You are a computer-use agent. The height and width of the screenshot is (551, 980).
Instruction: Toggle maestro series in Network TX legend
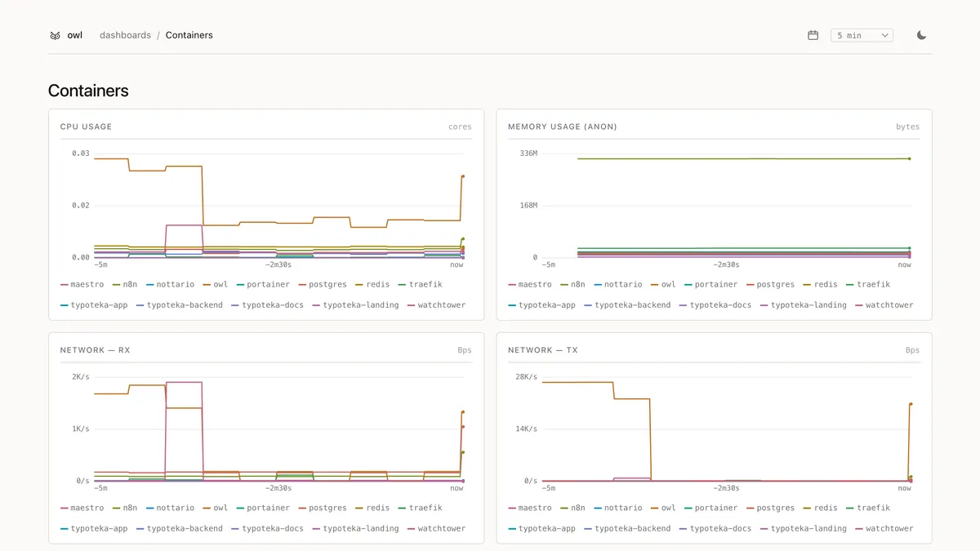pos(530,508)
